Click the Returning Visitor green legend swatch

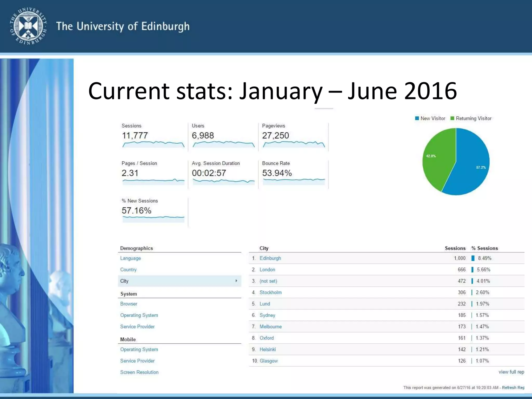coord(452,118)
